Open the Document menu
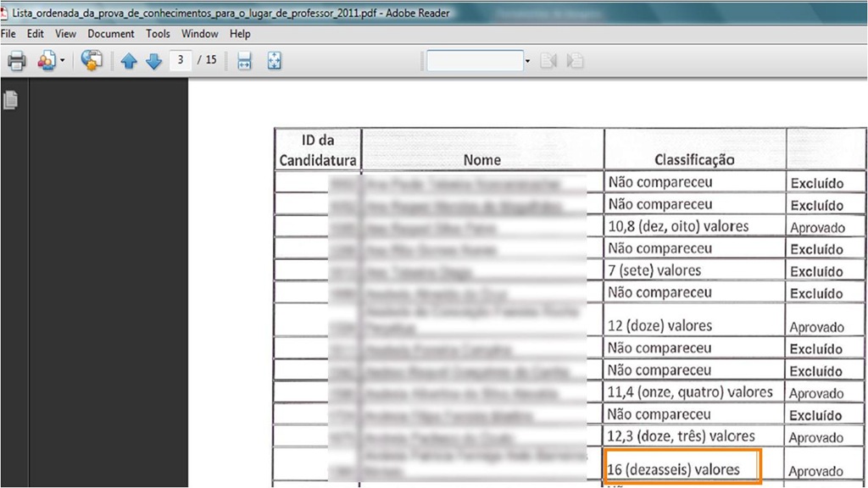The image size is (868, 488). [x=111, y=34]
